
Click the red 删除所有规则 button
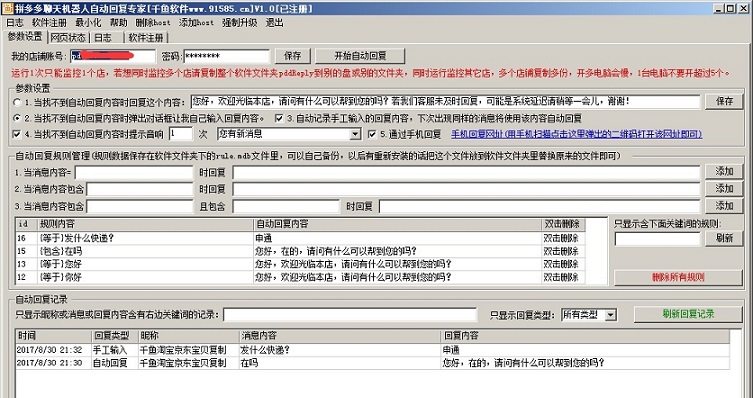click(678, 277)
